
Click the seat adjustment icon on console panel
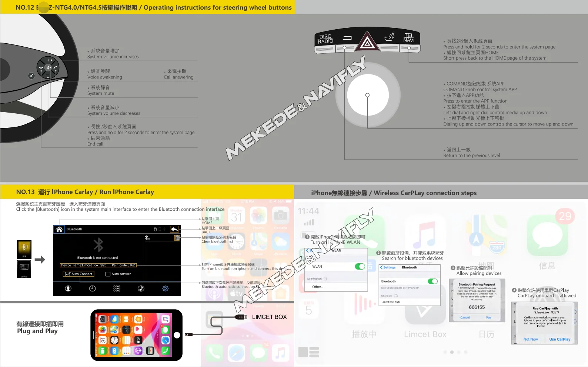click(389, 37)
